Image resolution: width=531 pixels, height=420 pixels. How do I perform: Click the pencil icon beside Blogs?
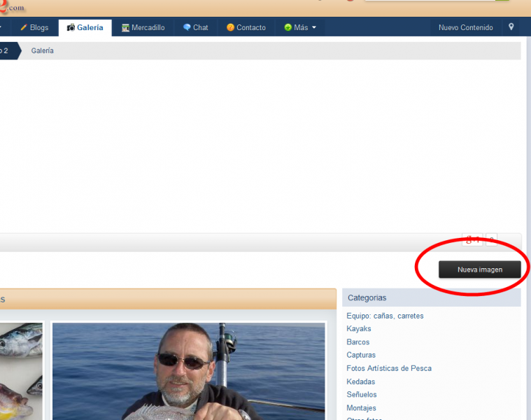pyautogui.click(x=23, y=28)
